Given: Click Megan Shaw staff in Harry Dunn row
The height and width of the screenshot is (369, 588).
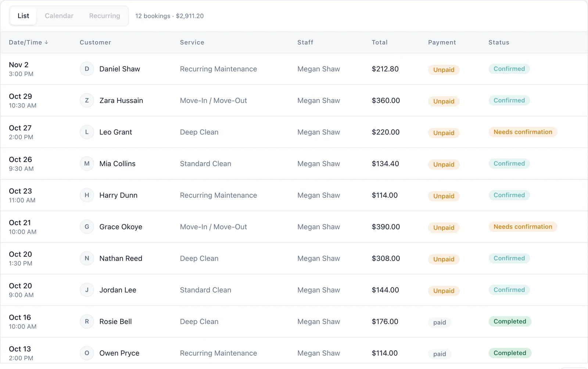Looking at the screenshot, I should point(319,196).
